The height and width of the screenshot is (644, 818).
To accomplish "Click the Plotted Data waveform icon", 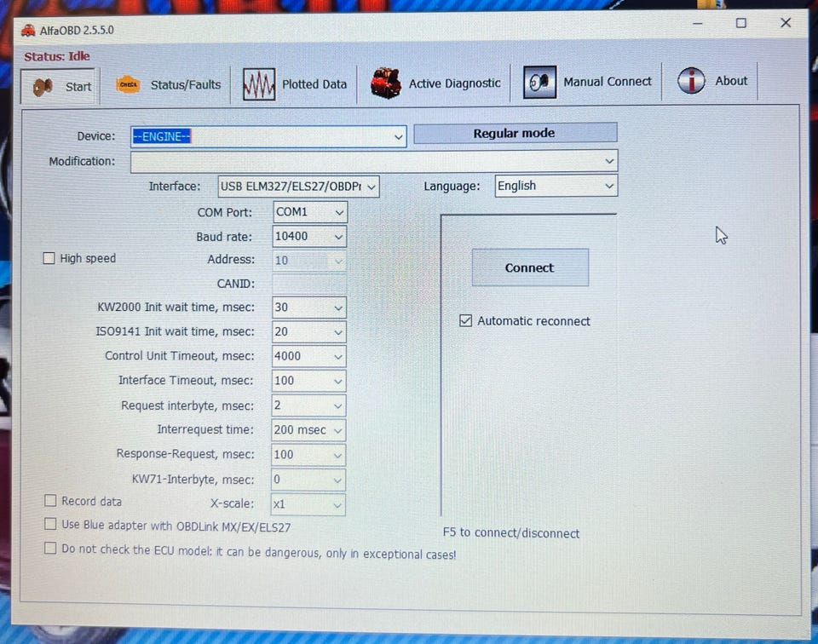I will (259, 84).
